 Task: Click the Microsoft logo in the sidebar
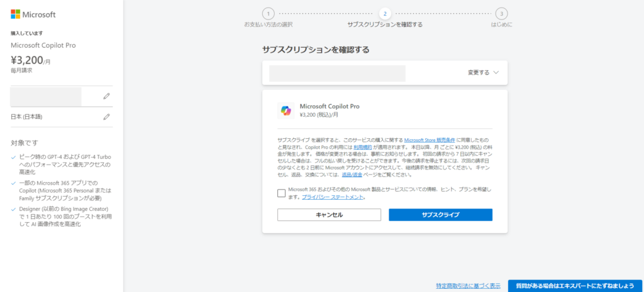coord(33,14)
